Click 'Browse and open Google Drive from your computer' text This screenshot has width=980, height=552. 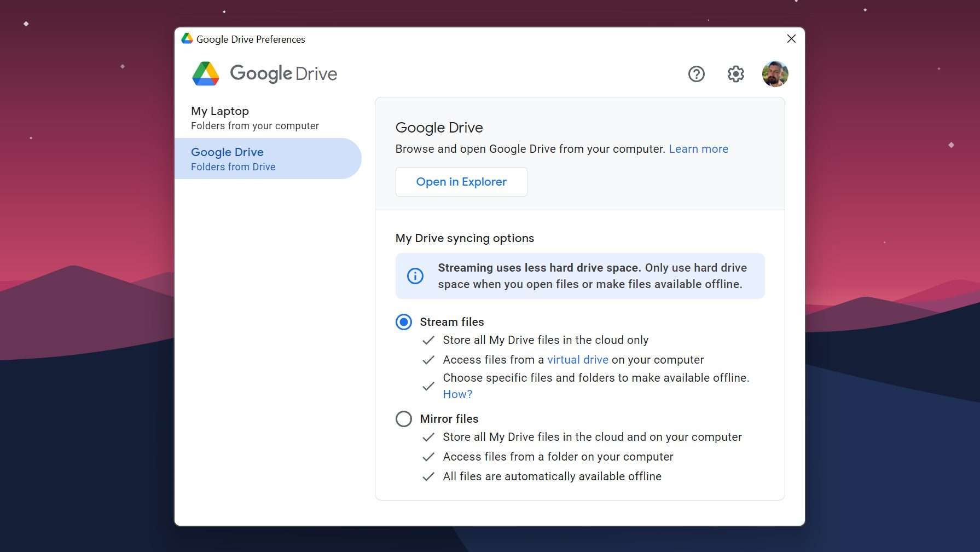tap(530, 149)
